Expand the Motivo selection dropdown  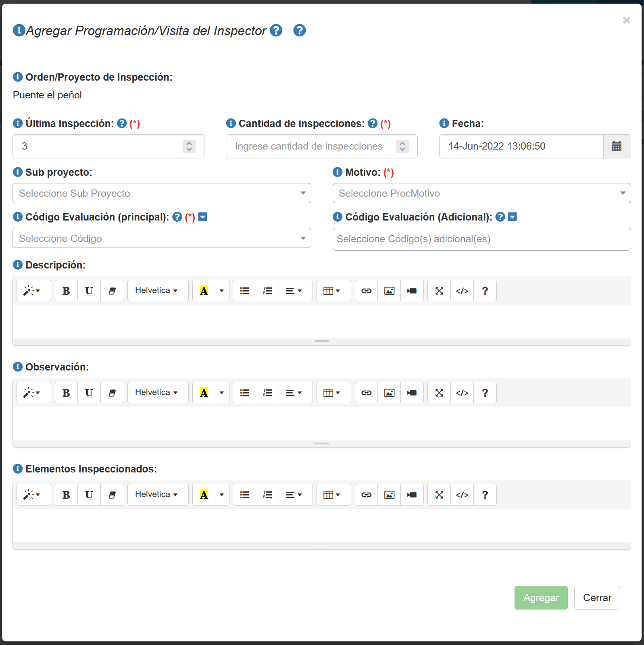(x=481, y=193)
